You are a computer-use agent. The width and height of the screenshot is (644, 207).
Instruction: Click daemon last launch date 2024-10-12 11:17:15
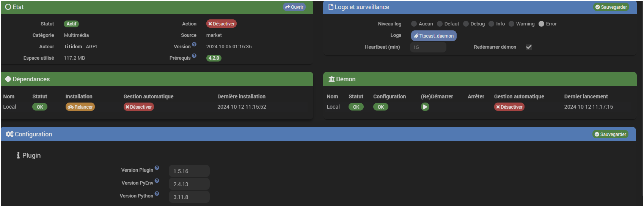pos(589,107)
